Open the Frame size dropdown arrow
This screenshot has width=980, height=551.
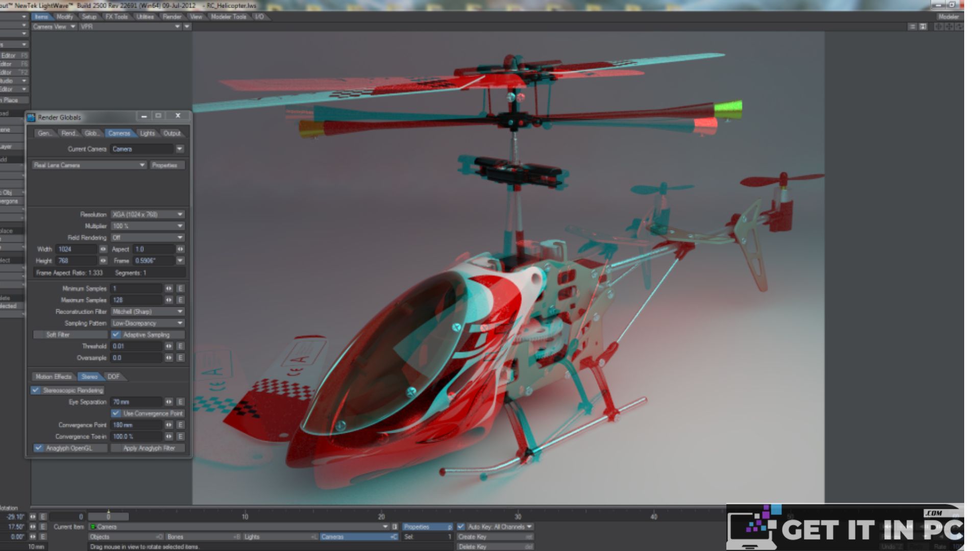[x=180, y=261]
